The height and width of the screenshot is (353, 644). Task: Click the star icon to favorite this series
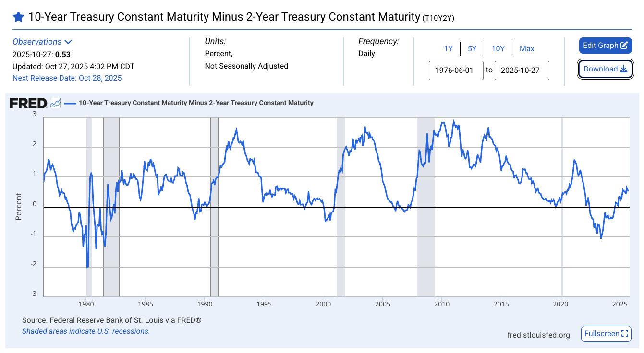point(18,16)
